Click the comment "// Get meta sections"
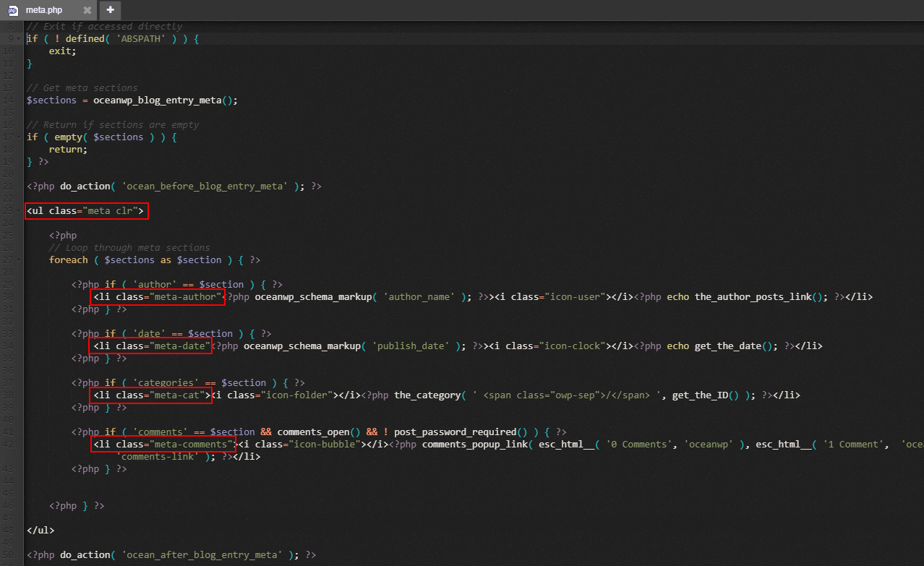The image size is (924, 566). click(x=82, y=87)
